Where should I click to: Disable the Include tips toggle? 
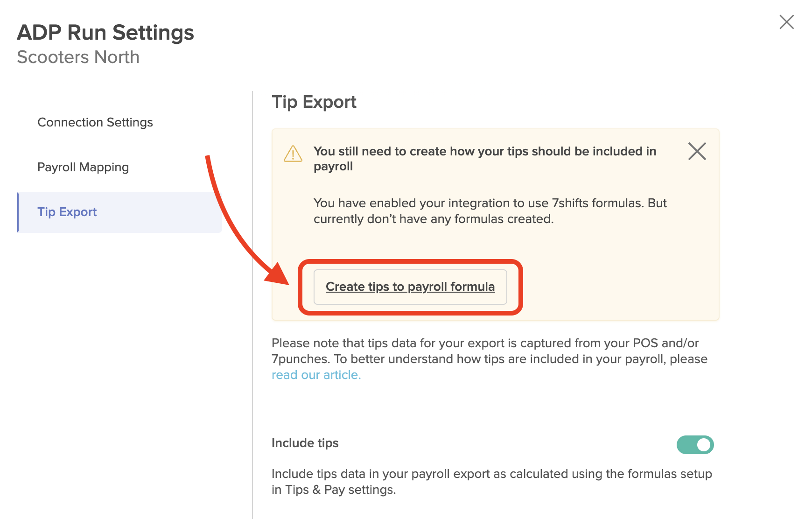point(695,445)
